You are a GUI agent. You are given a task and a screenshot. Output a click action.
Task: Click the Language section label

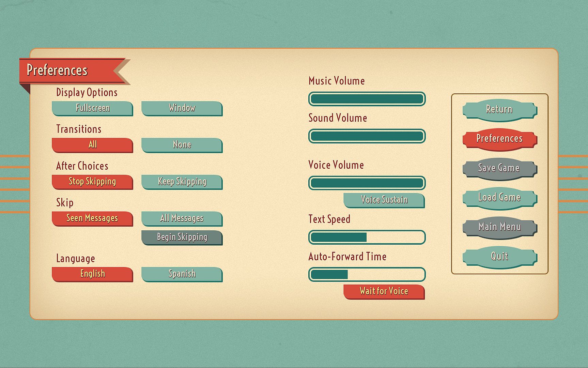tap(76, 259)
